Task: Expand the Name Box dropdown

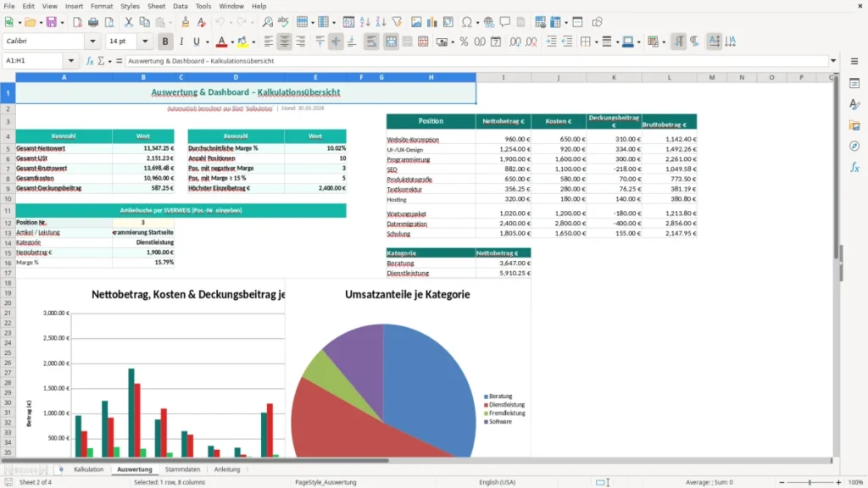Action: tap(71, 61)
